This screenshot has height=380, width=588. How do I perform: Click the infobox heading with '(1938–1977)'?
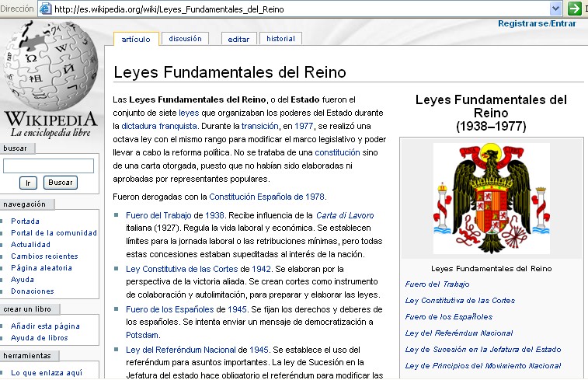[491, 113]
